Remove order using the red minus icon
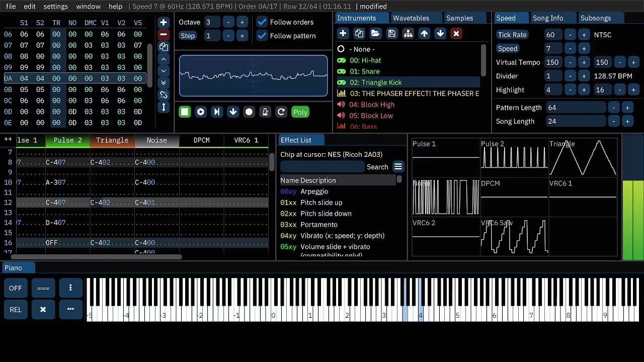 pos(164,35)
